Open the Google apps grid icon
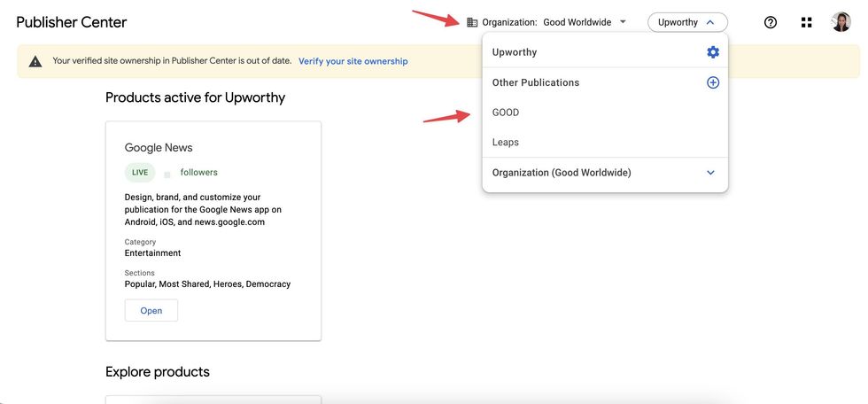This screenshot has height=404, width=868. coord(806,22)
